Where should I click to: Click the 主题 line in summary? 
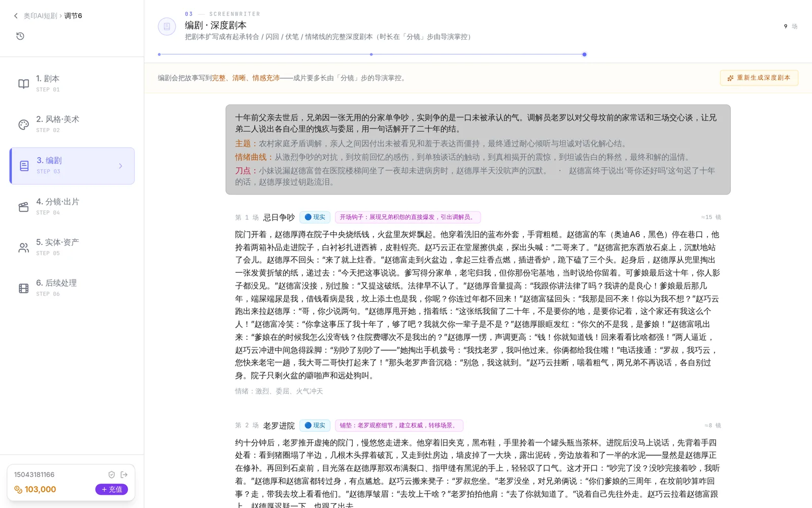click(x=431, y=143)
